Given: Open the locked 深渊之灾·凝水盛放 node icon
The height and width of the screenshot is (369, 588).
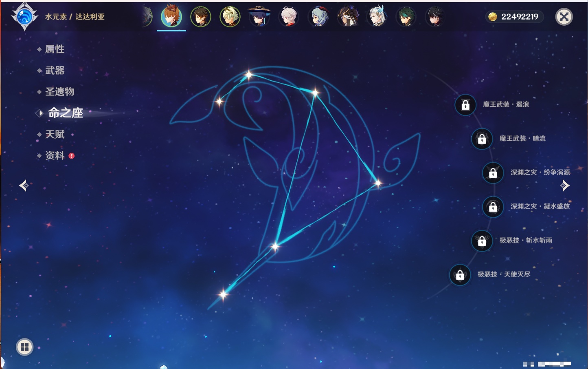Looking at the screenshot, I should [493, 207].
